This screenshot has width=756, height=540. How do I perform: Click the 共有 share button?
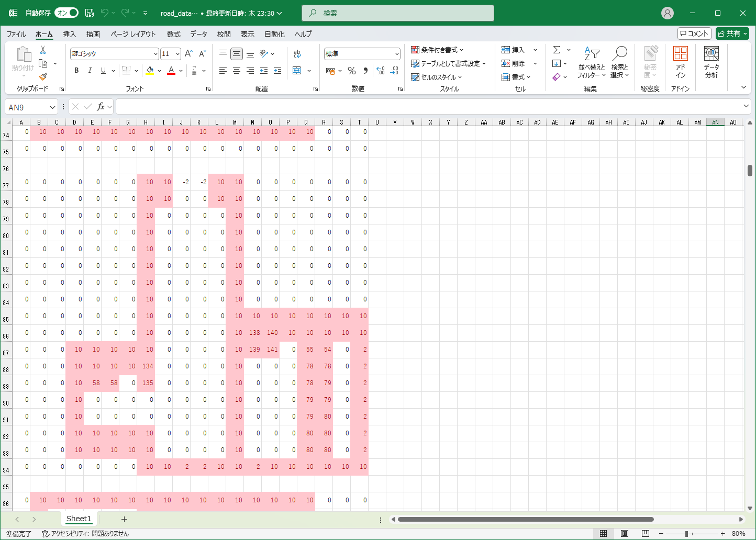[x=732, y=33]
